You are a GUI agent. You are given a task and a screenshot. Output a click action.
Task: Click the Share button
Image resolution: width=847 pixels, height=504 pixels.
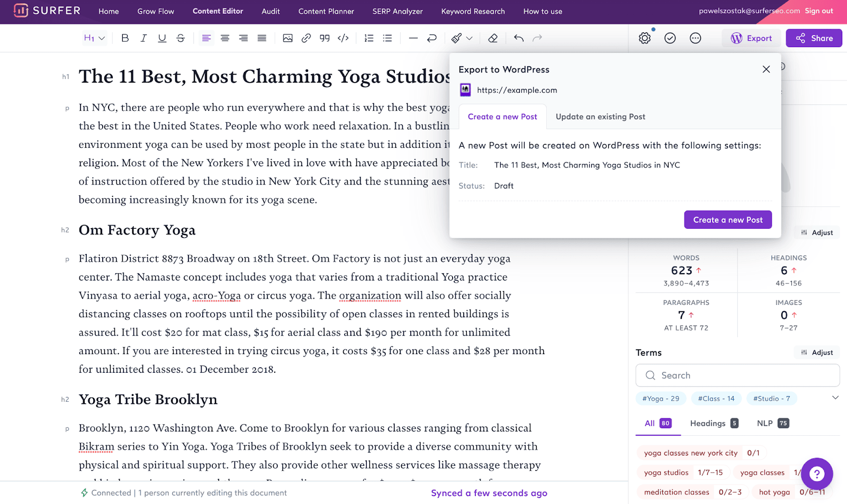[x=814, y=38]
